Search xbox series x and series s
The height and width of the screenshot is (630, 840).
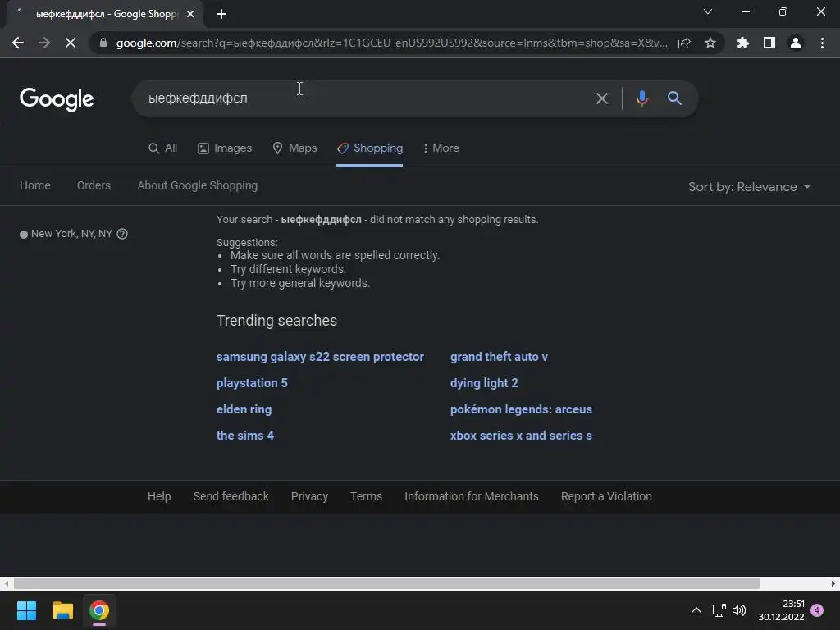pos(521,436)
